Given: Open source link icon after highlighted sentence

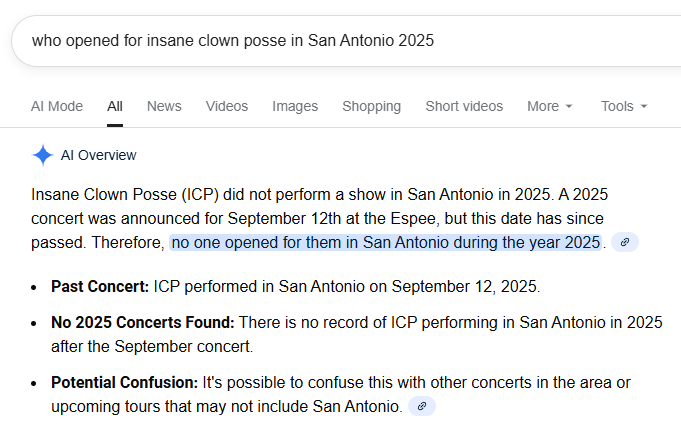Looking at the screenshot, I should point(624,242).
